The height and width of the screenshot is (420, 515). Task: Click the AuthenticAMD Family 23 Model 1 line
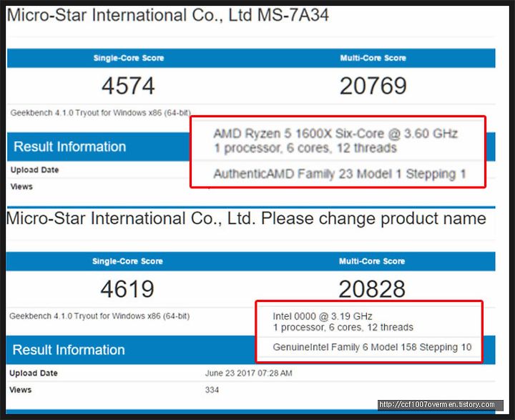coord(340,174)
